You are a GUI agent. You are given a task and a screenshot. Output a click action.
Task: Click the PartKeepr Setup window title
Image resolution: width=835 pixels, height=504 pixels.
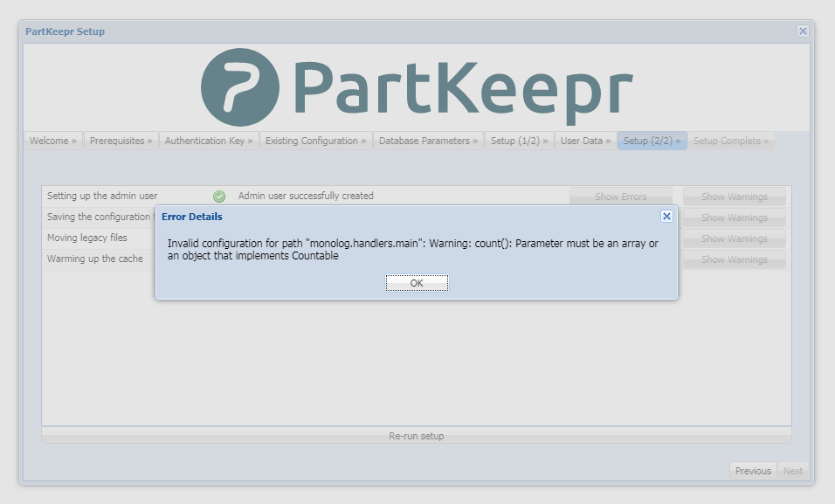[65, 31]
